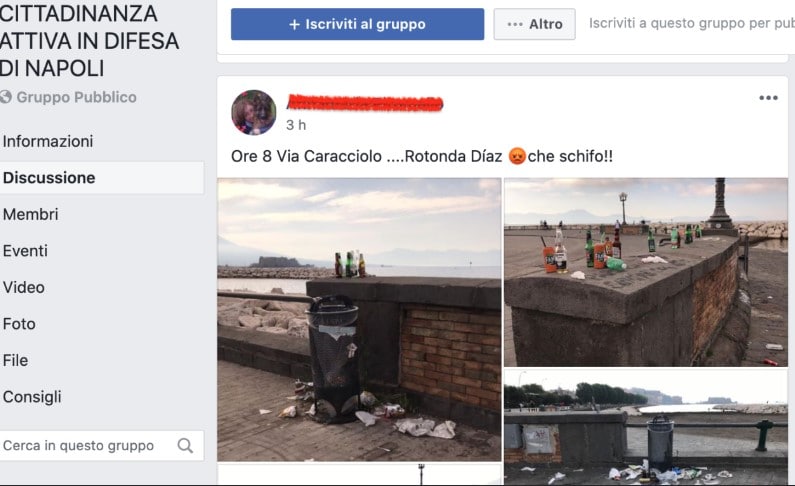Click the redacted author name link
795x486 pixels.
pyautogui.click(x=365, y=103)
